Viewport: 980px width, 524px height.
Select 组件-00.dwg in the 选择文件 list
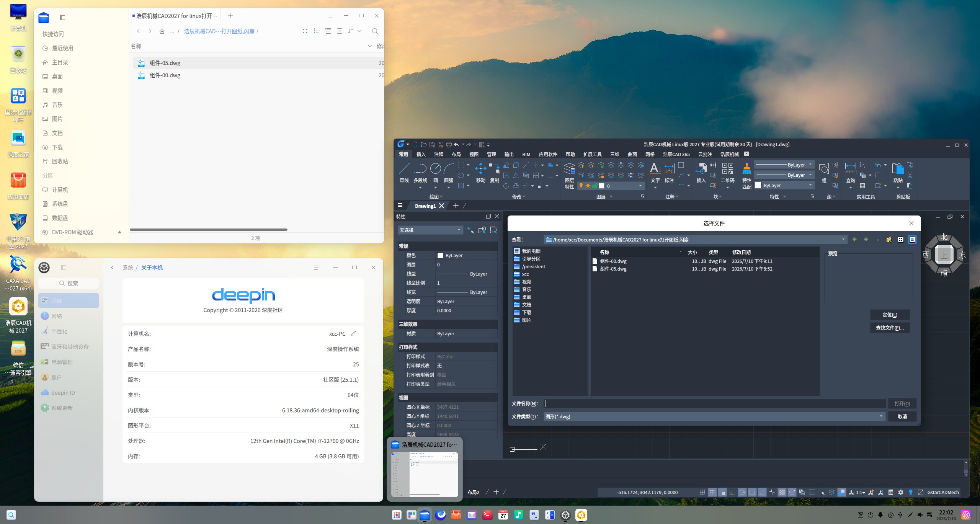(613, 261)
